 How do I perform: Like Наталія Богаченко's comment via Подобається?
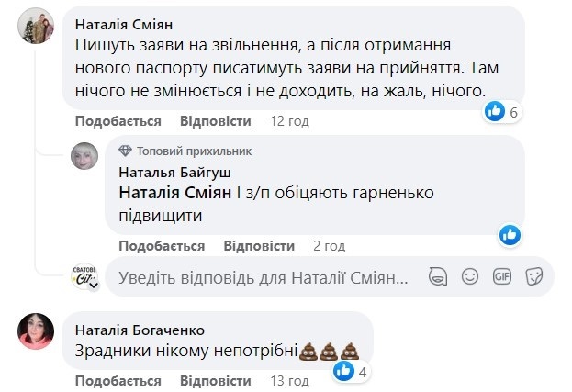point(118,380)
